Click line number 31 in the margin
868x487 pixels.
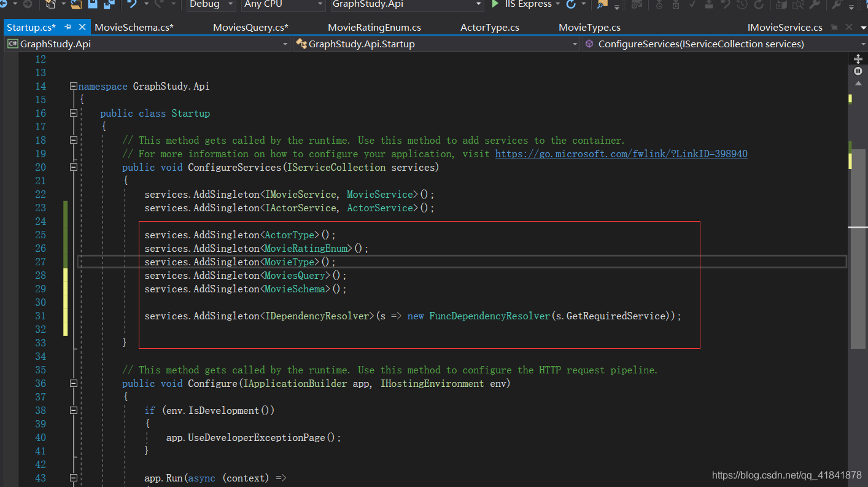tap(41, 316)
